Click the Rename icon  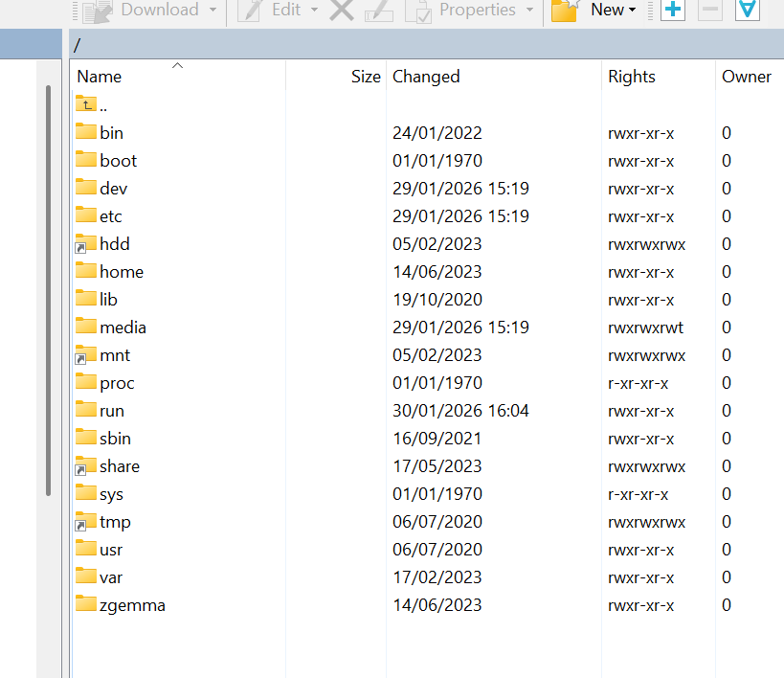tap(378, 11)
